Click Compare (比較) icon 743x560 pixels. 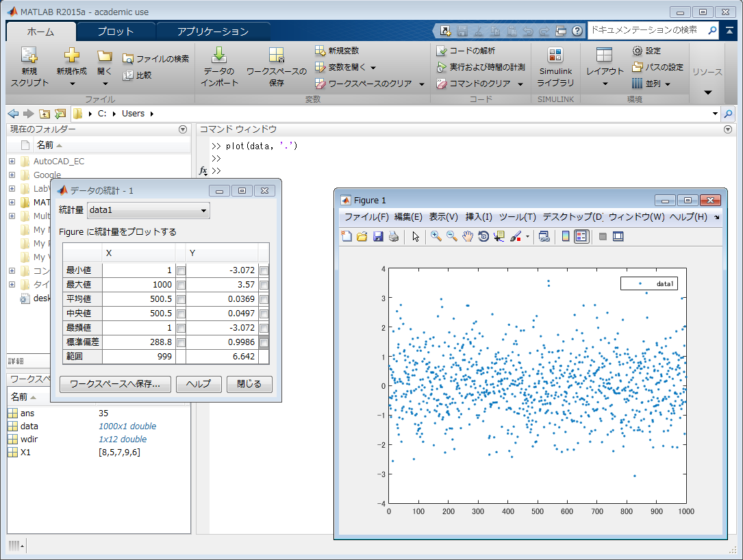point(128,75)
